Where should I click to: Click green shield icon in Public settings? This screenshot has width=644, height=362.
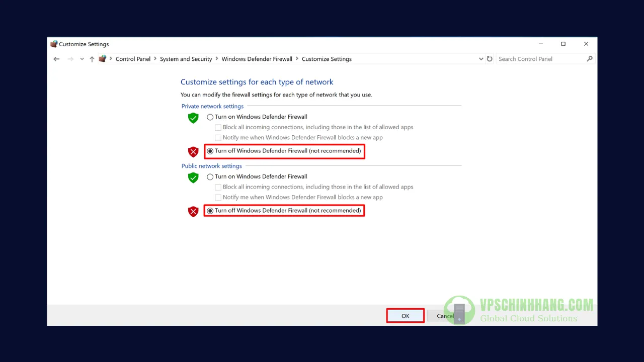(x=193, y=177)
